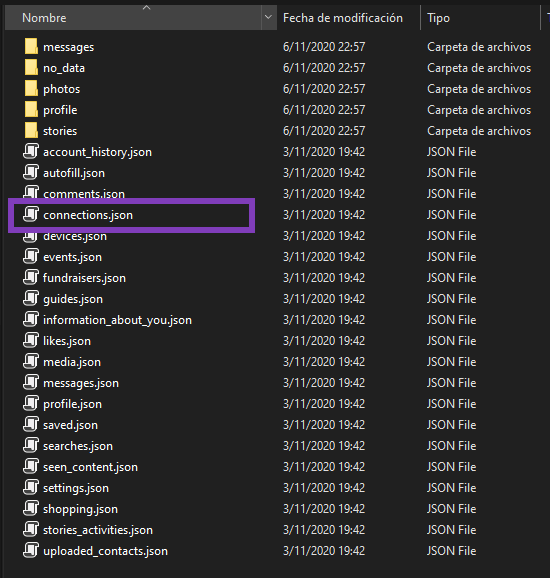The image size is (550, 578).
Task: Select the messages folder icon
Action: click(31, 47)
